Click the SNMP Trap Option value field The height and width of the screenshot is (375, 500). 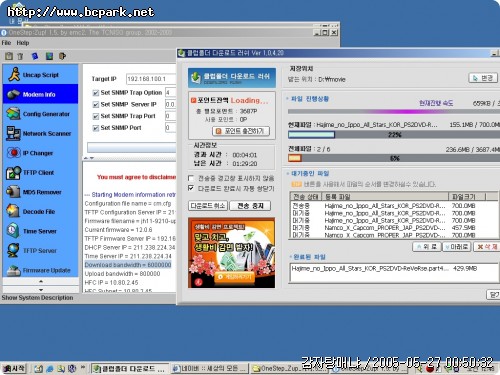pos(170,93)
